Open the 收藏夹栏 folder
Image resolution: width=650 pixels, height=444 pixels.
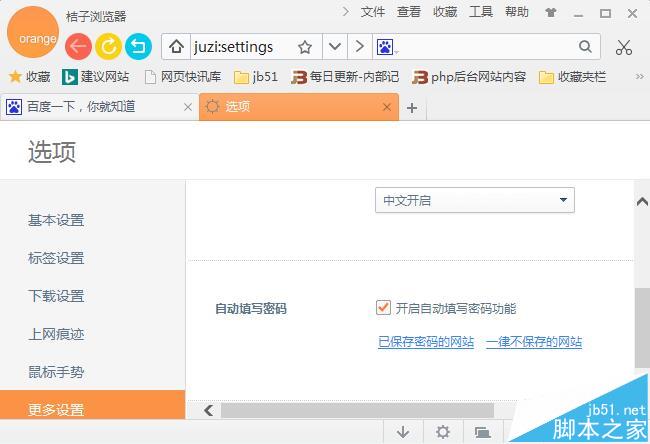[572, 77]
